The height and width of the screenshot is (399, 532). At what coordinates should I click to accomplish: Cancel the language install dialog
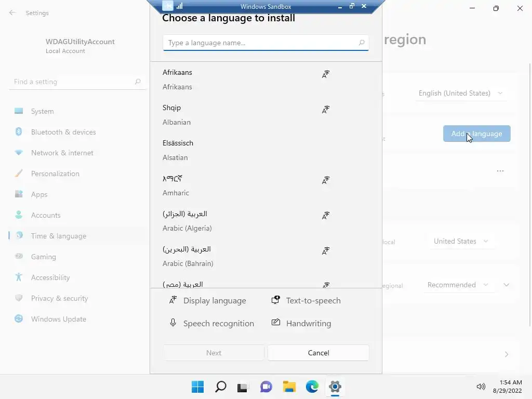tap(318, 353)
